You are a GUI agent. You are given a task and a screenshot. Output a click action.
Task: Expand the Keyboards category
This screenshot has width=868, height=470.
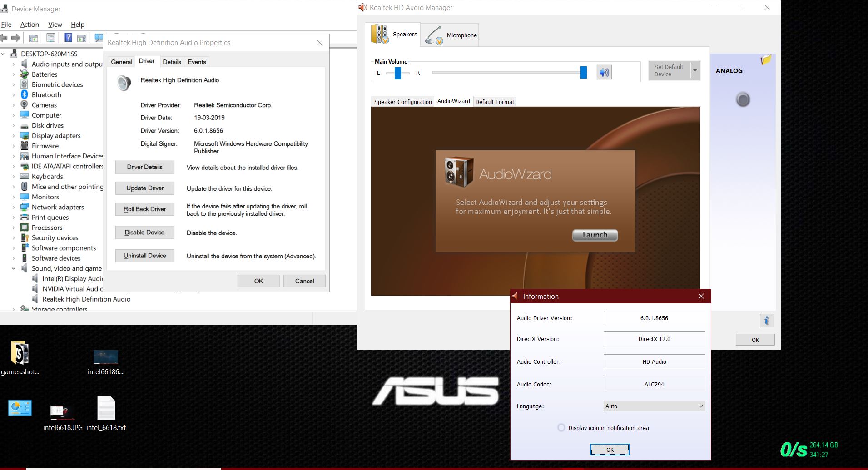(14, 177)
